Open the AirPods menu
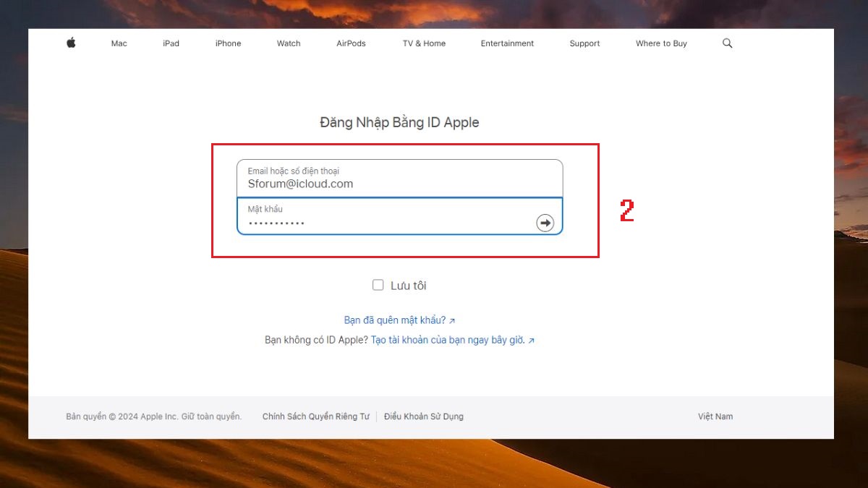Screen dimensions: 868x488 click(x=351, y=43)
